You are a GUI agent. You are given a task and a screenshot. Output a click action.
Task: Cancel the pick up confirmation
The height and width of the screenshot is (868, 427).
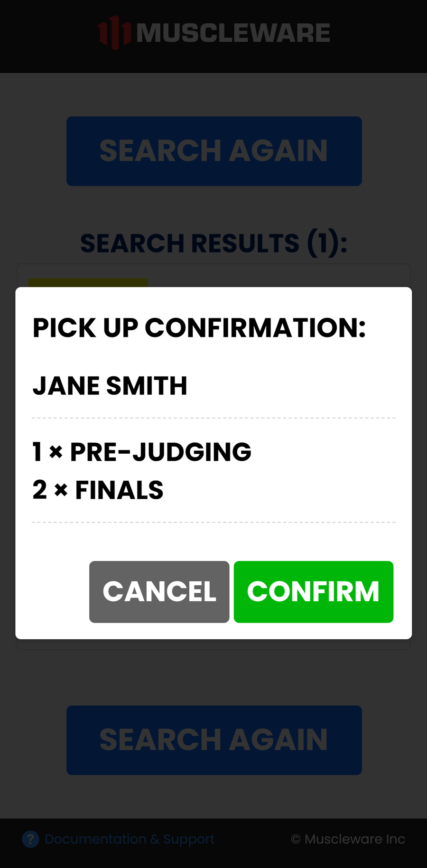click(x=159, y=592)
